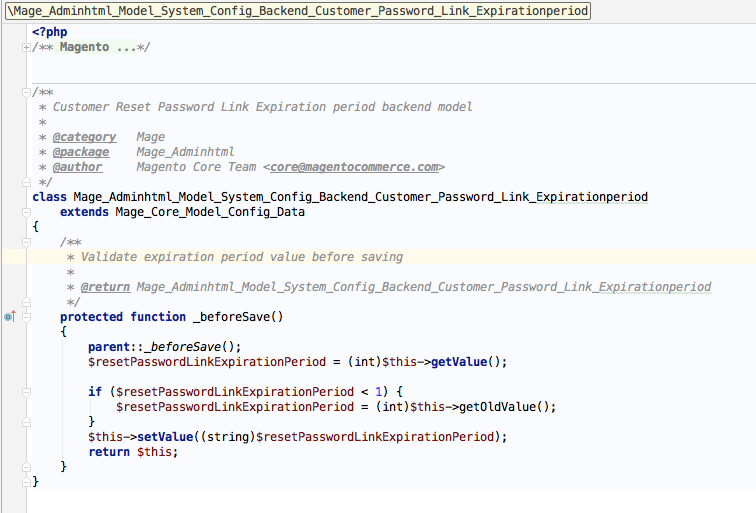This screenshot has height=513, width=756.
Task: Click the comment "Customer Reset Password Link Expiration period backend model"
Action: tap(262, 107)
